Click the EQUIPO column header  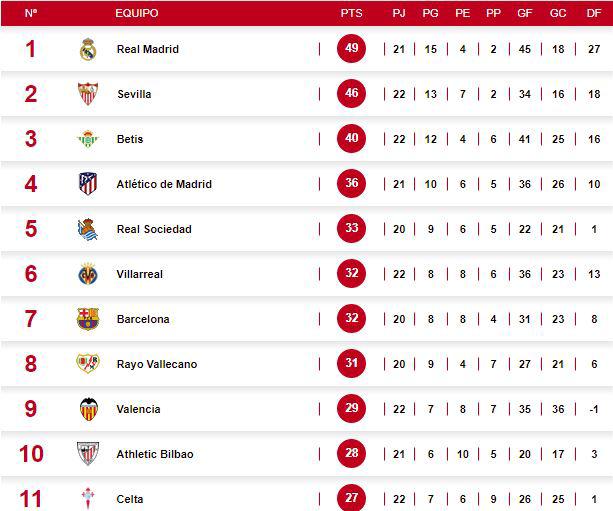[x=137, y=14]
